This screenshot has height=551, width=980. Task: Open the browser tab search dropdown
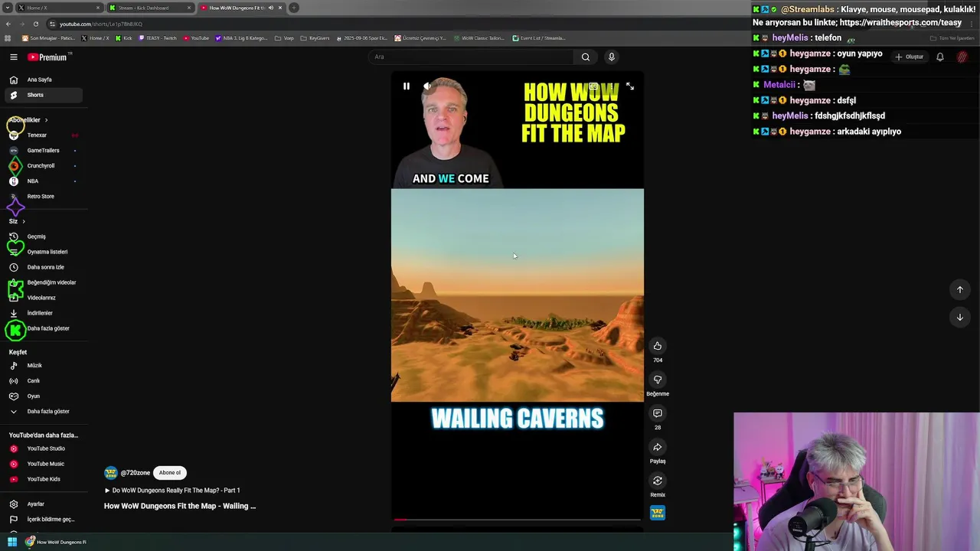(7, 8)
